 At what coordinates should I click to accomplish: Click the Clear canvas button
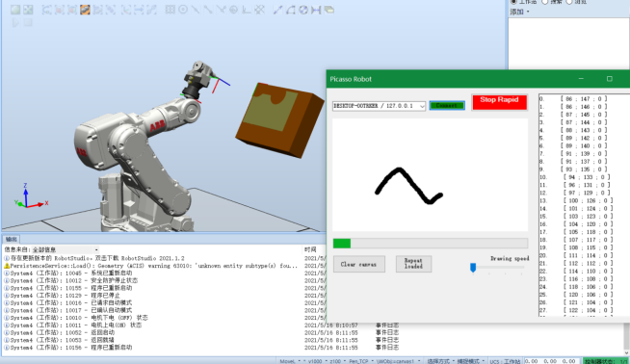(x=358, y=265)
